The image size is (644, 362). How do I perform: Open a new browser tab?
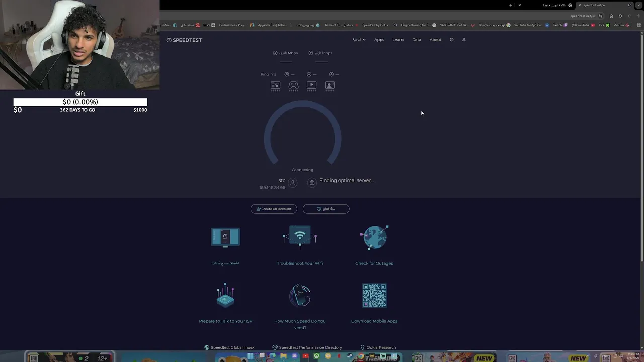tap(511, 5)
